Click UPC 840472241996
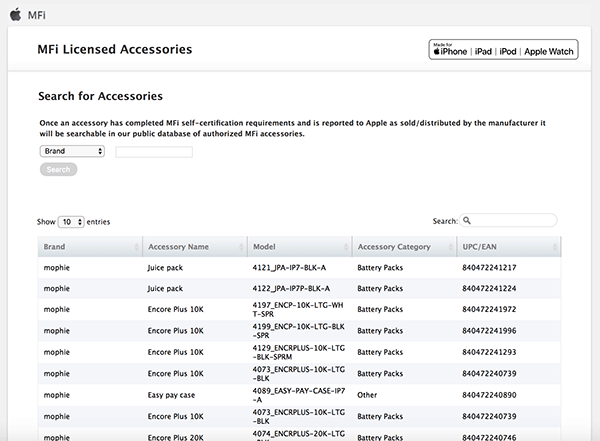This screenshot has height=441, width=600. coord(489,330)
